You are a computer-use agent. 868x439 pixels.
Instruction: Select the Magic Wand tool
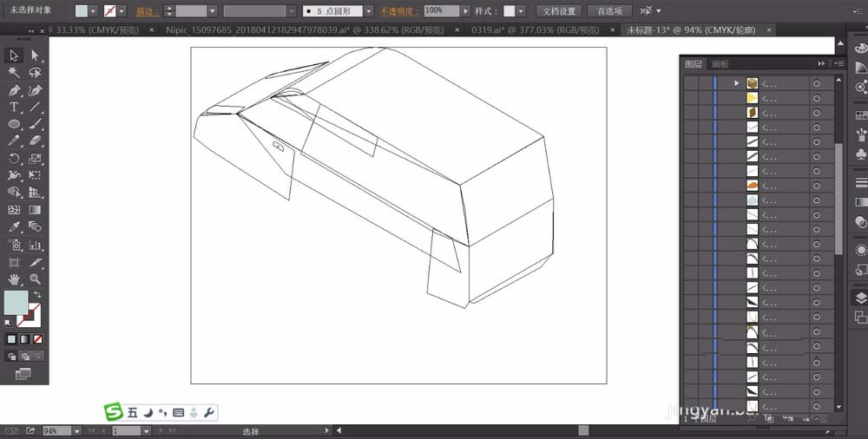[14, 73]
